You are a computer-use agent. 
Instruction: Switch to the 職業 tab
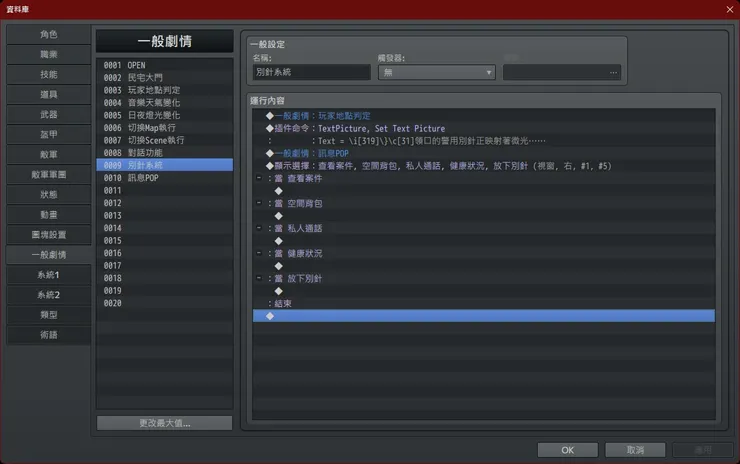coord(49,54)
